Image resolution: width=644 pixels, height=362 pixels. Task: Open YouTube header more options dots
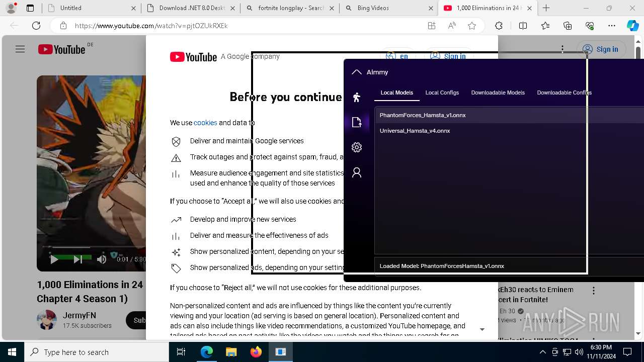tap(562, 49)
